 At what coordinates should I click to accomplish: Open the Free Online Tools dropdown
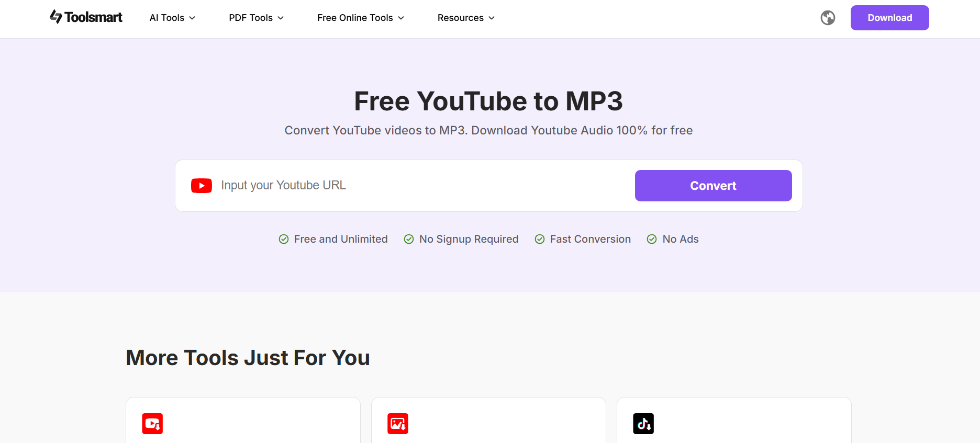click(x=361, y=18)
